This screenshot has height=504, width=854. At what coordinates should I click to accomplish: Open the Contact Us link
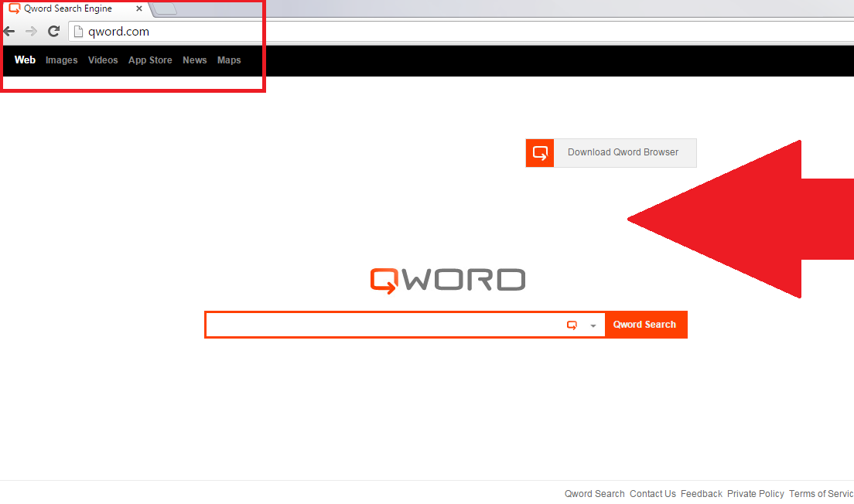(x=652, y=494)
